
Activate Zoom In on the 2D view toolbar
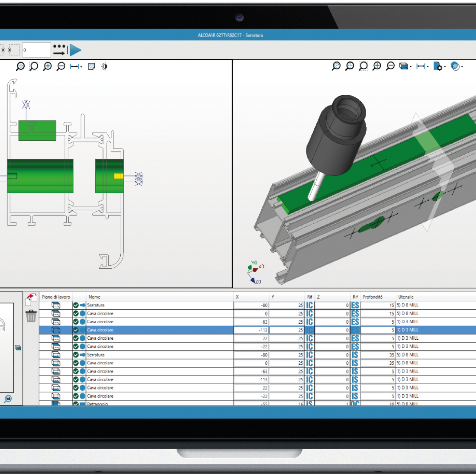(48, 67)
